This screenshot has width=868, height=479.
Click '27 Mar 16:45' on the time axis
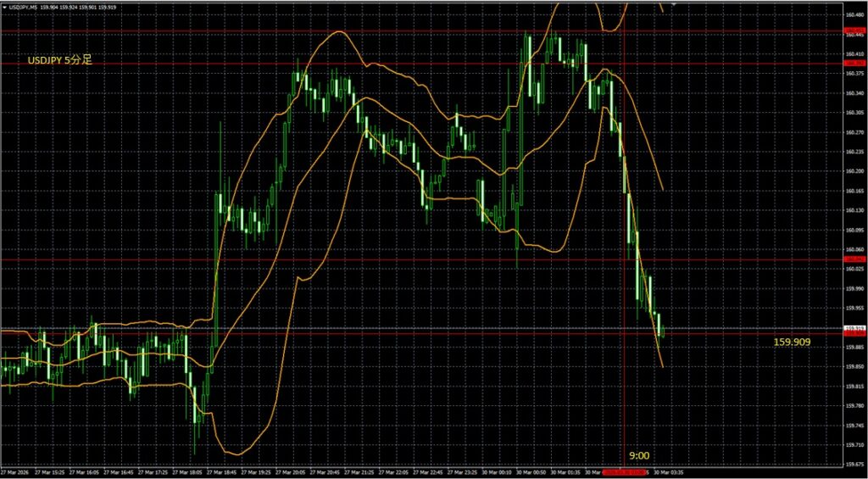[119, 472]
